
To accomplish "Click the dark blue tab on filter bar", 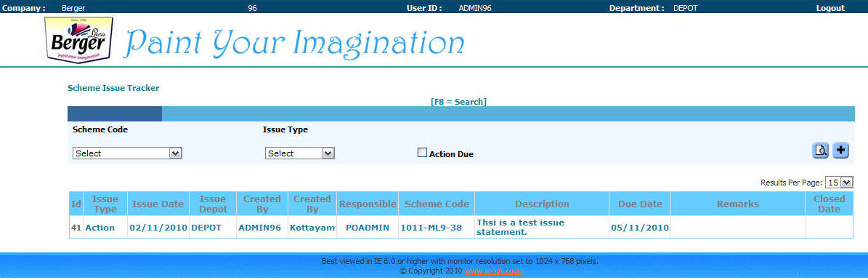I will pyautogui.click(x=115, y=113).
